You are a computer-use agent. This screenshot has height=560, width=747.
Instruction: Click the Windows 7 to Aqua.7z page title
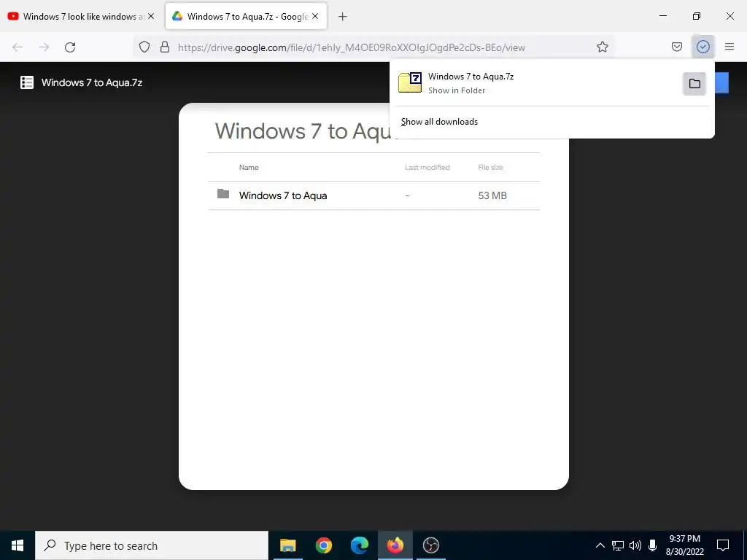(92, 82)
